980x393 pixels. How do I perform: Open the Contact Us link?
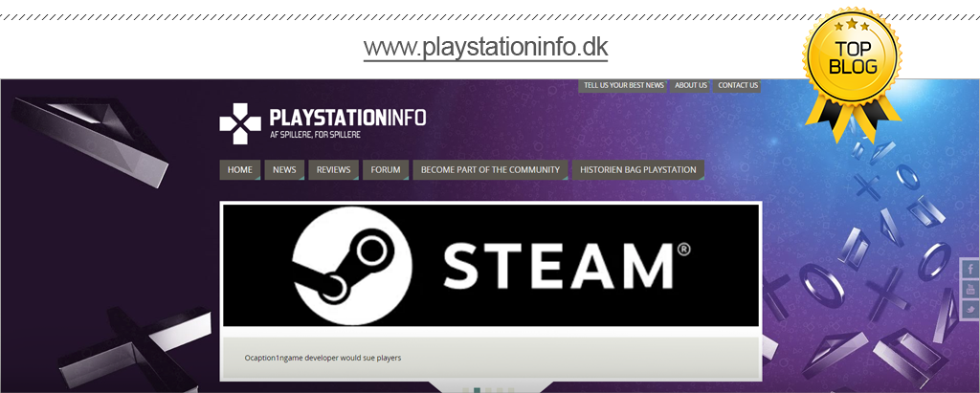pos(738,85)
